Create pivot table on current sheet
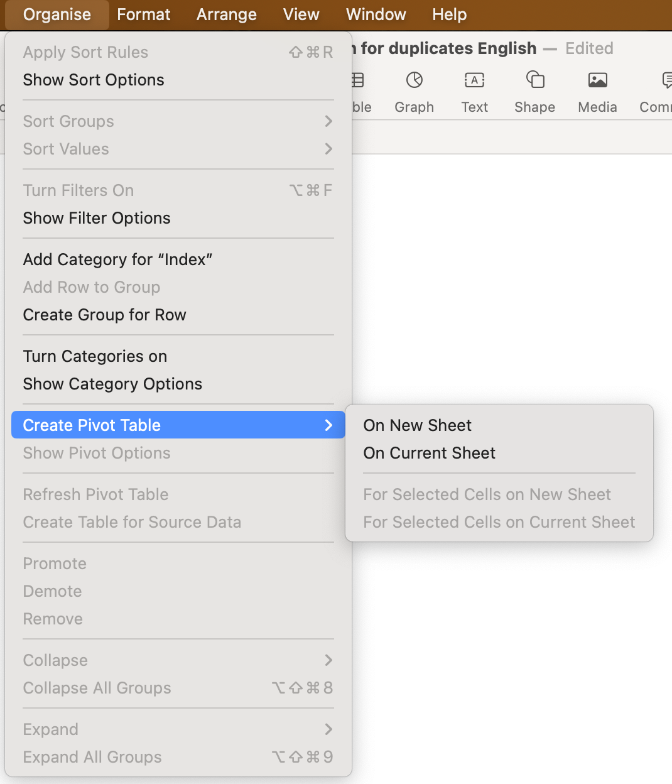 (429, 453)
